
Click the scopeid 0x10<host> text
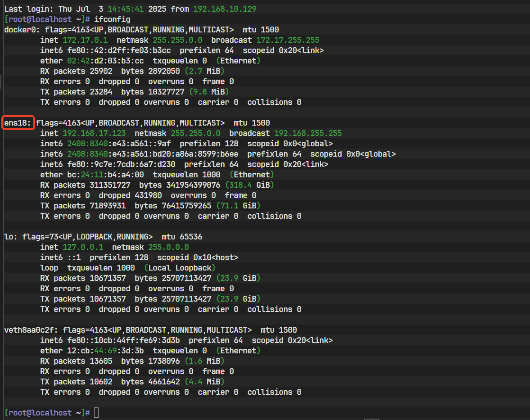[198, 257]
